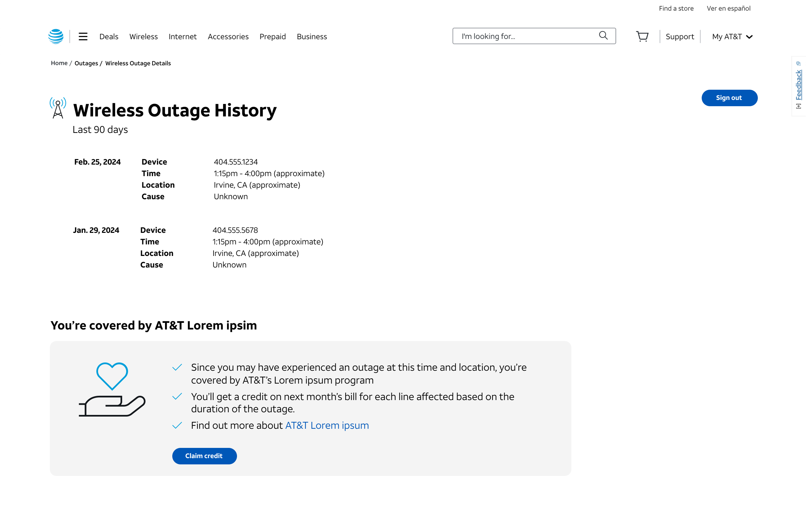Go to Support page

[x=680, y=37]
